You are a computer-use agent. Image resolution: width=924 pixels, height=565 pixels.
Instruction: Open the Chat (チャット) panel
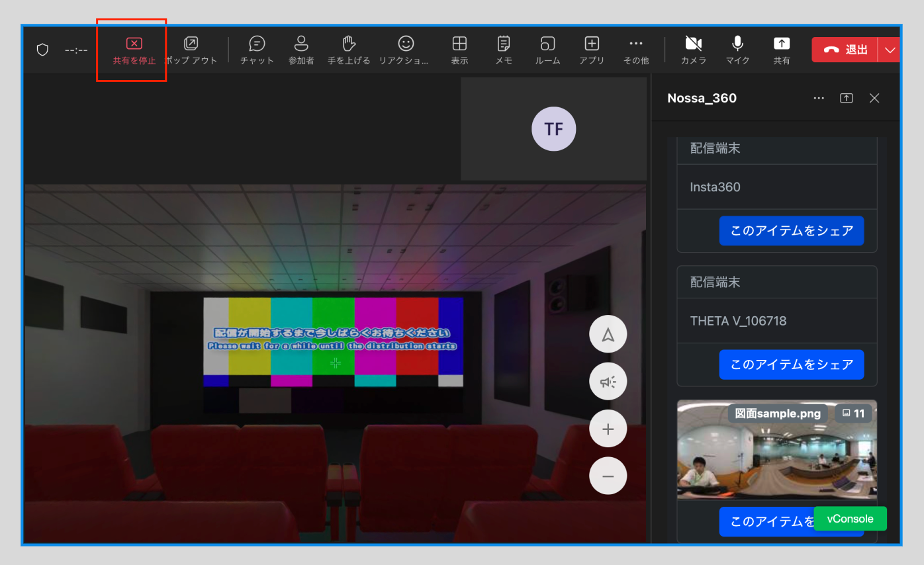point(257,50)
